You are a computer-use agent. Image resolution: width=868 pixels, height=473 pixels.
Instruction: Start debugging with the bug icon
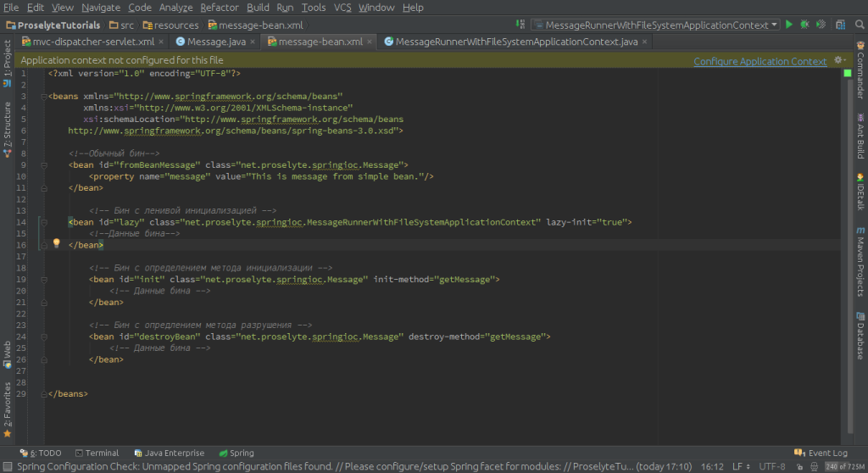804,25
